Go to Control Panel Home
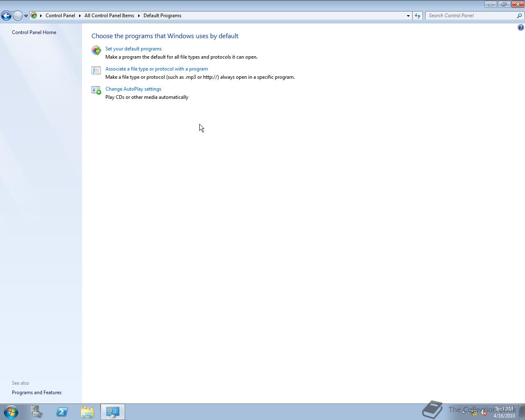The height and width of the screenshot is (420, 525). tap(34, 32)
